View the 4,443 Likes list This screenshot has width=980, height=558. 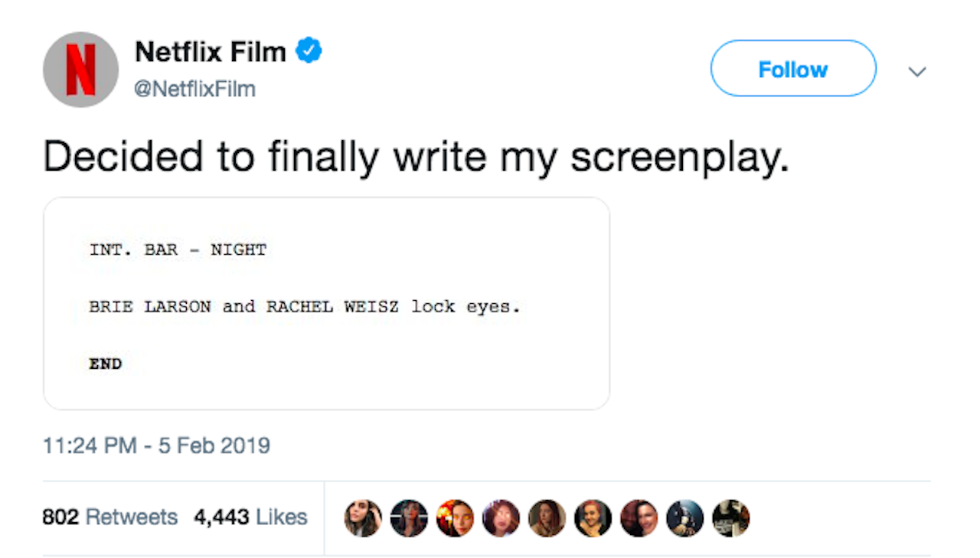pos(250,517)
